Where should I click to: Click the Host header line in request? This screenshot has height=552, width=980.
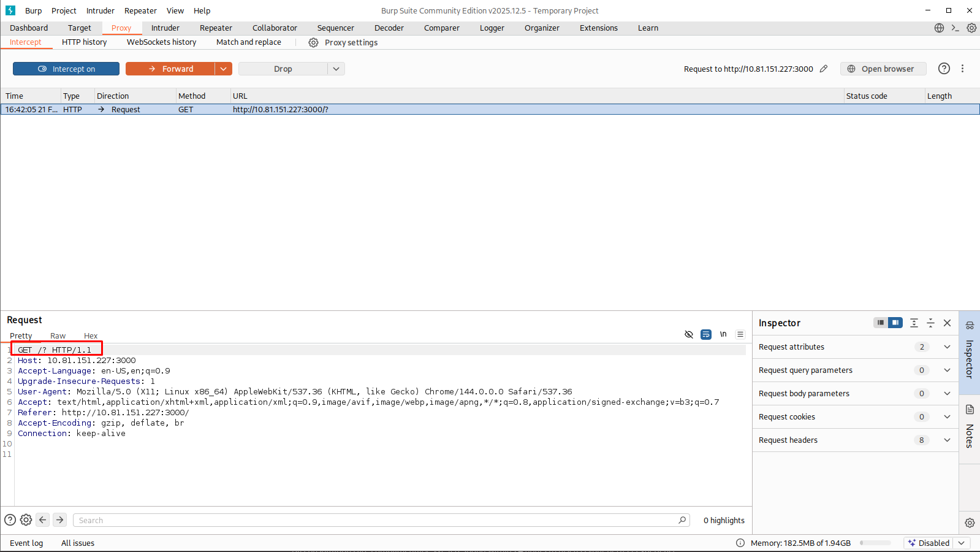point(77,360)
